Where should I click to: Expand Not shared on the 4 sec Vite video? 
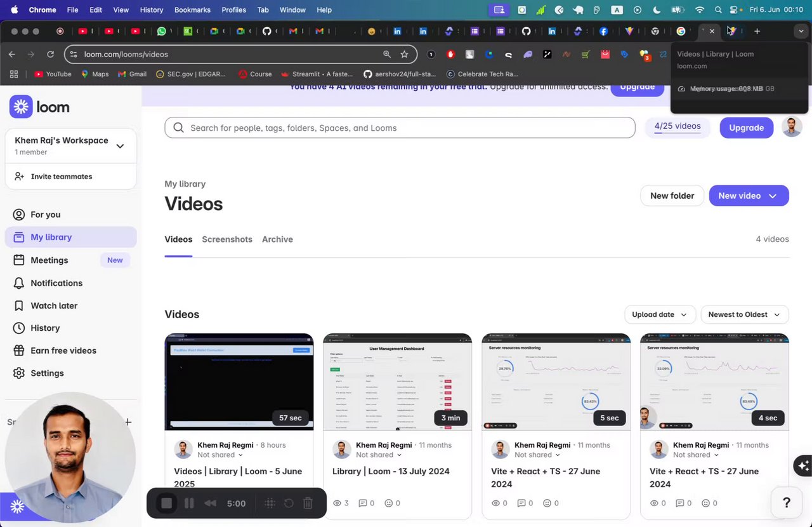(x=696, y=455)
